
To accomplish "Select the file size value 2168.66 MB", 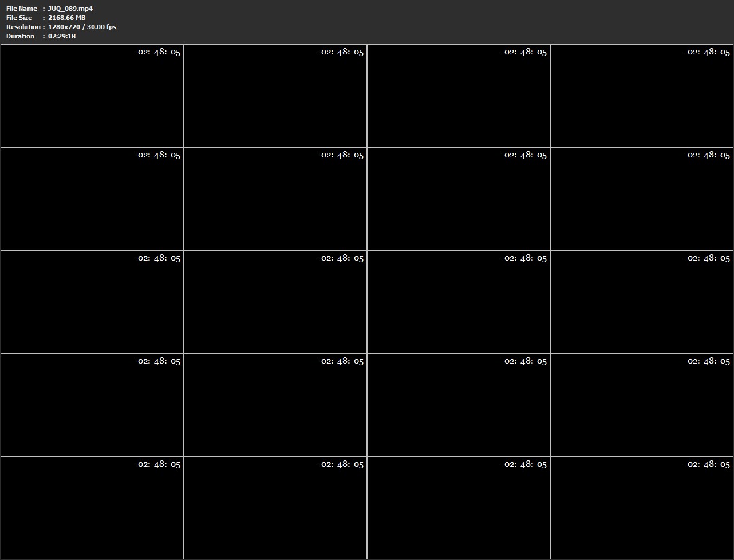I will click(67, 18).
